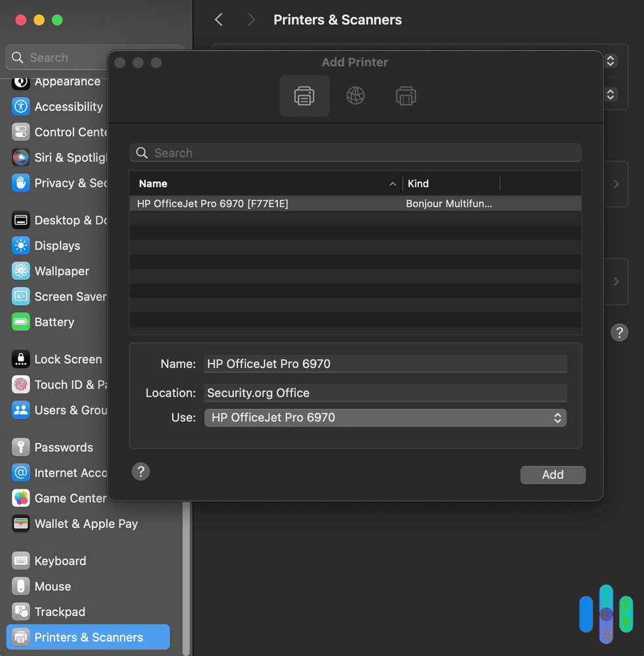Viewport: 644px width, 656px height.
Task: Click the Passwords key icon in sidebar
Action: (x=20, y=447)
